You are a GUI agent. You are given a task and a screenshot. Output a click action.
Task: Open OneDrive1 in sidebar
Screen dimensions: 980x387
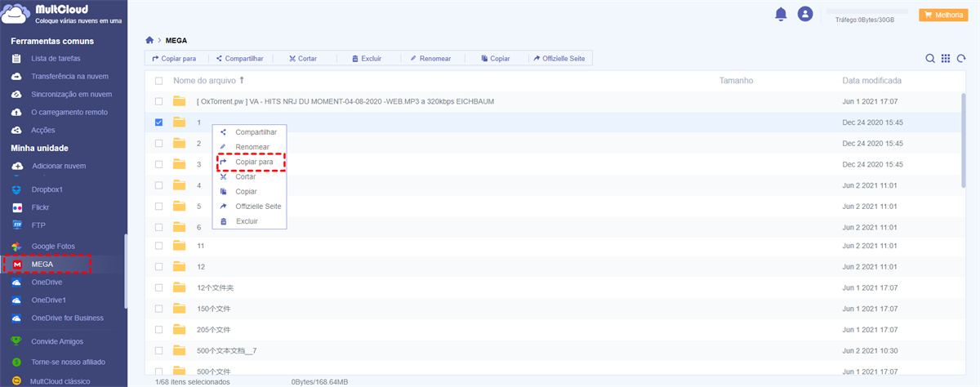click(x=49, y=300)
